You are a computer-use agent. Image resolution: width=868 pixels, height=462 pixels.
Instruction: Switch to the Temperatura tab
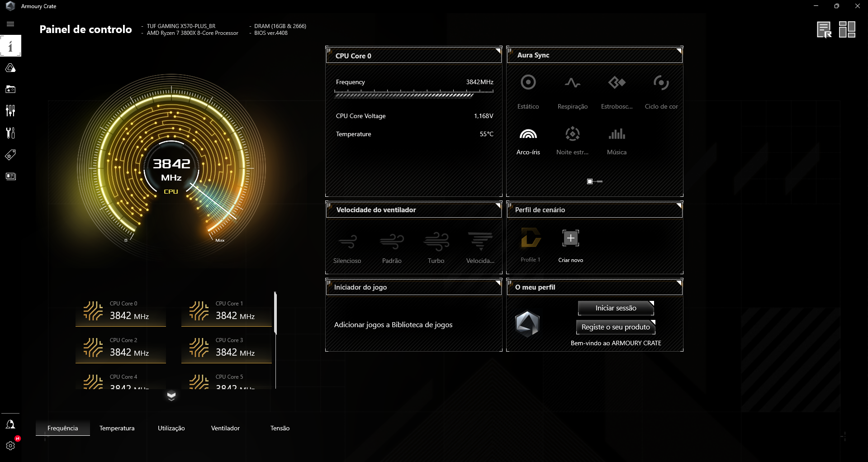click(117, 428)
